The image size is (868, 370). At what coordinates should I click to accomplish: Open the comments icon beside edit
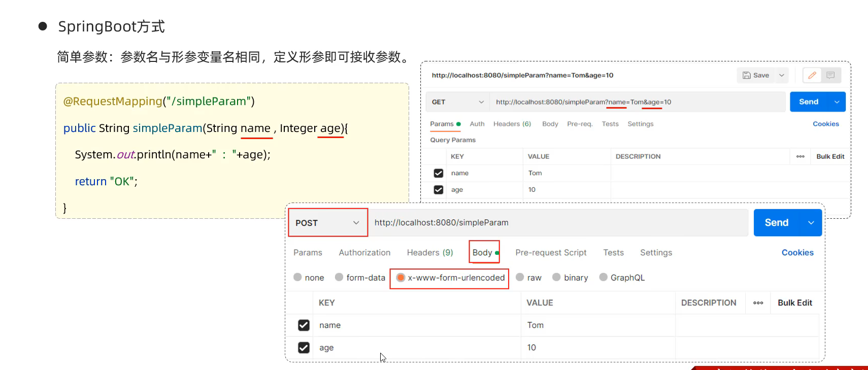[830, 75]
